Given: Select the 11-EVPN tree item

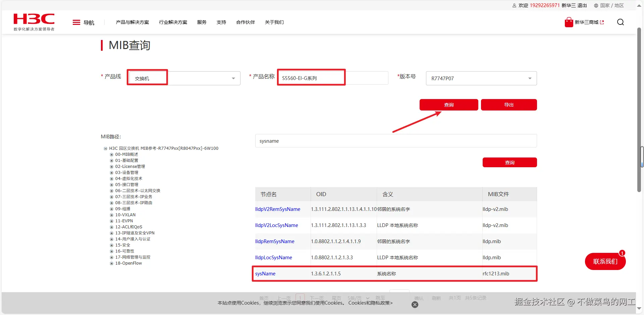Looking at the screenshot, I should [x=124, y=221].
